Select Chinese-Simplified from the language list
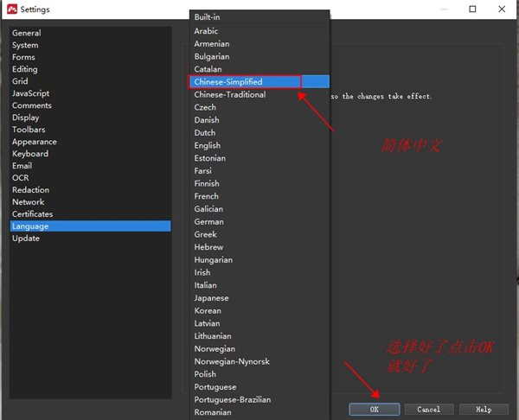Viewport: 519px width, 420px height. click(228, 82)
